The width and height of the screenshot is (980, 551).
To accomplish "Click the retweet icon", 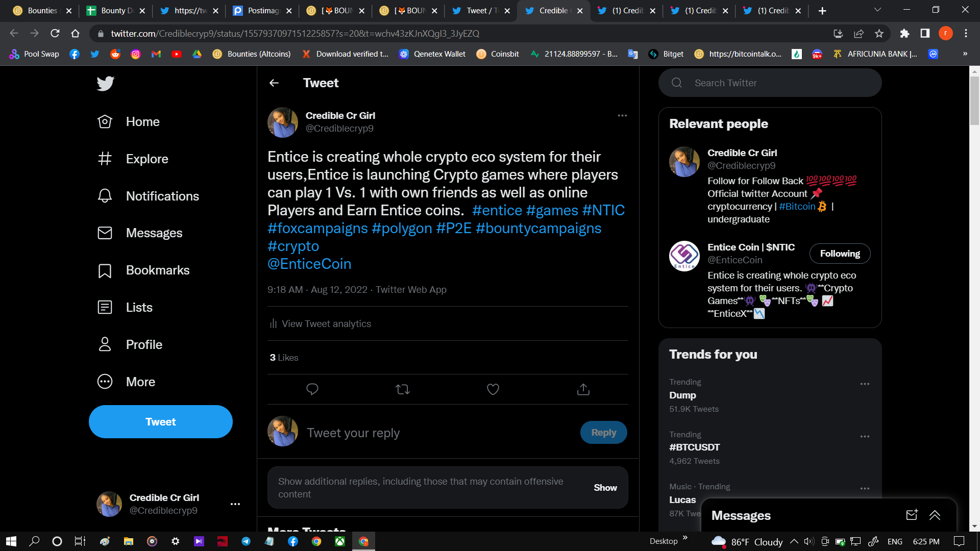I will click(x=403, y=389).
